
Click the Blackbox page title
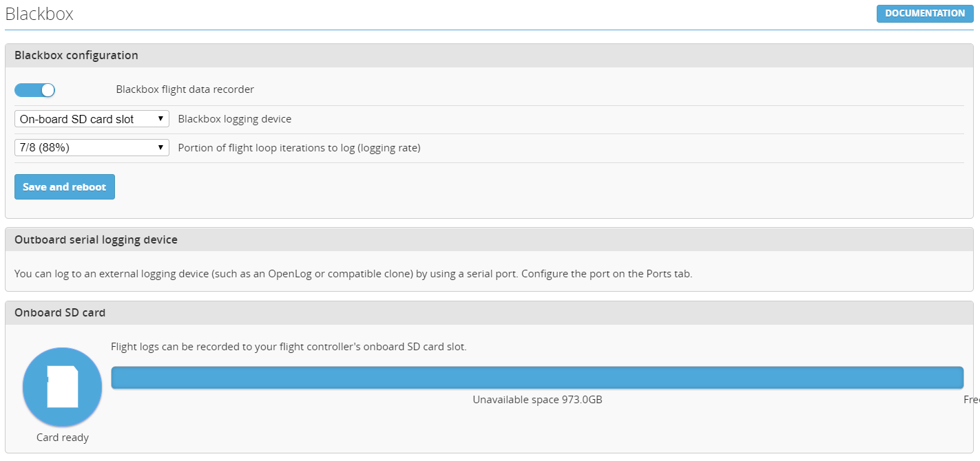[x=39, y=14]
